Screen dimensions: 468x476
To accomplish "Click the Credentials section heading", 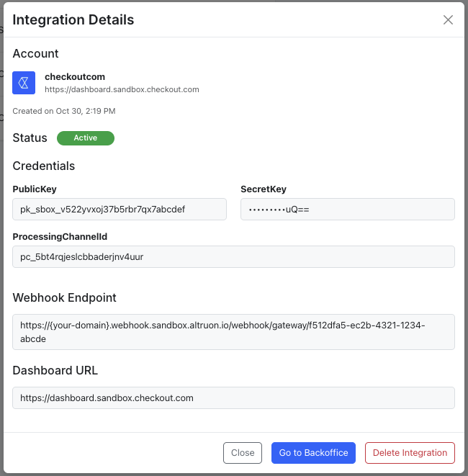I will [x=44, y=166].
